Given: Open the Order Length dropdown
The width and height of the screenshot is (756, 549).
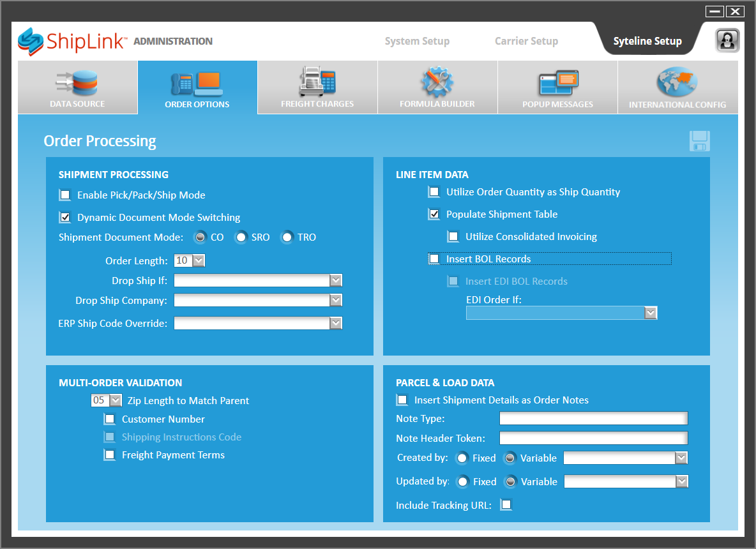Looking at the screenshot, I should click(199, 260).
